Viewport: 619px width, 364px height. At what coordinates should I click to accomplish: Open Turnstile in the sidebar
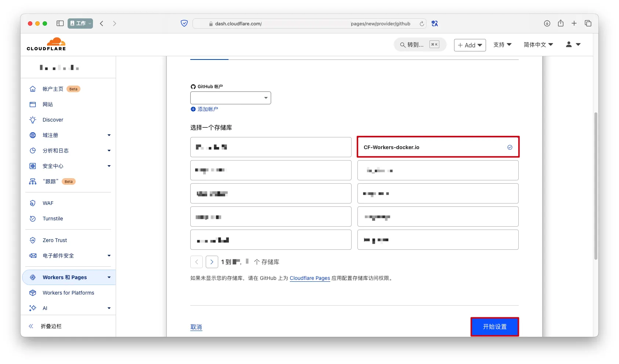[53, 219]
